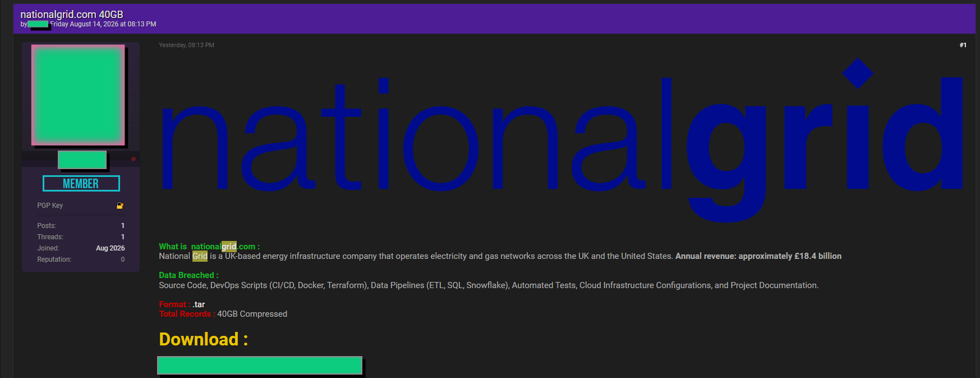Click the post number #1 link

pos(963,45)
